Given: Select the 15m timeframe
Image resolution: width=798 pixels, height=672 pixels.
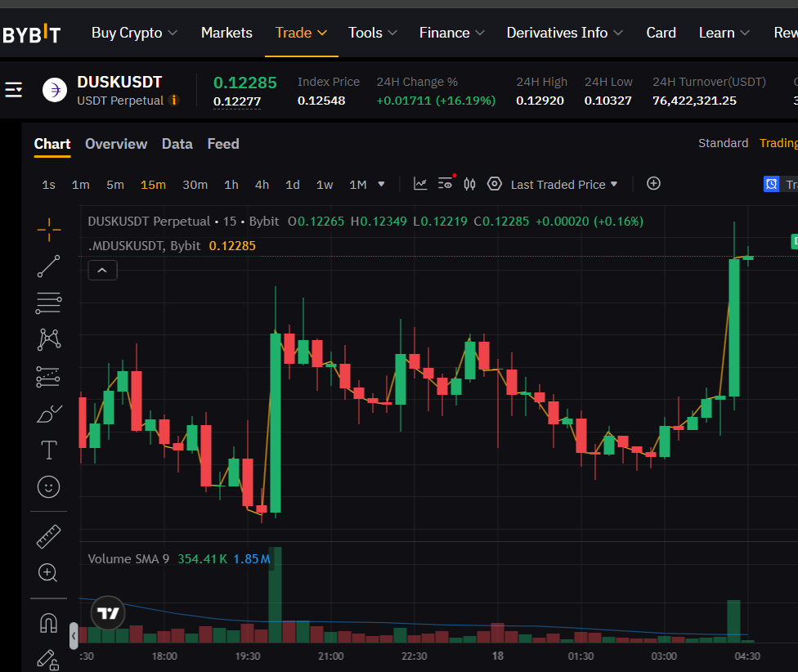Looking at the screenshot, I should coord(153,185).
